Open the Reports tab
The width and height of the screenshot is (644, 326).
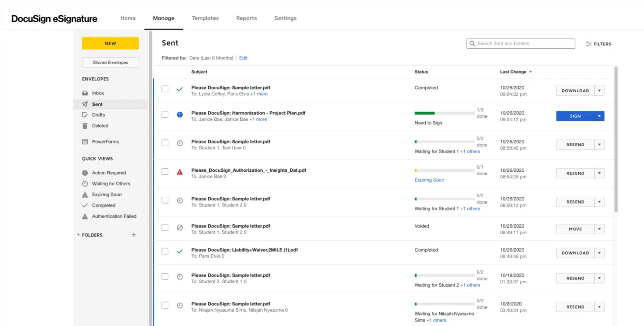(246, 18)
